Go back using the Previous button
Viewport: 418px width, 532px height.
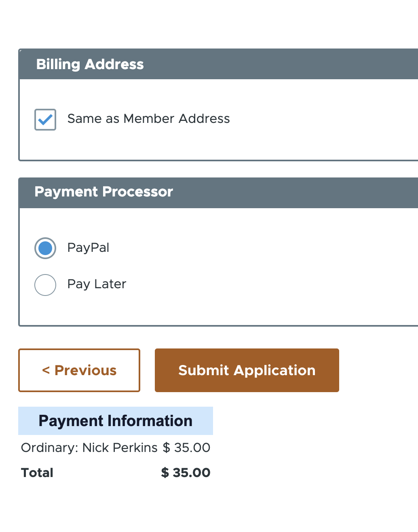tap(79, 370)
